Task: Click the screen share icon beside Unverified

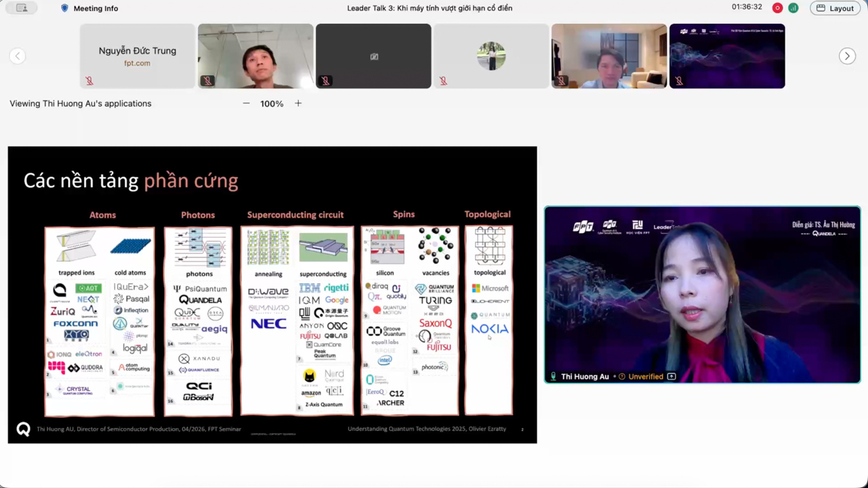Action: tap(671, 377)
